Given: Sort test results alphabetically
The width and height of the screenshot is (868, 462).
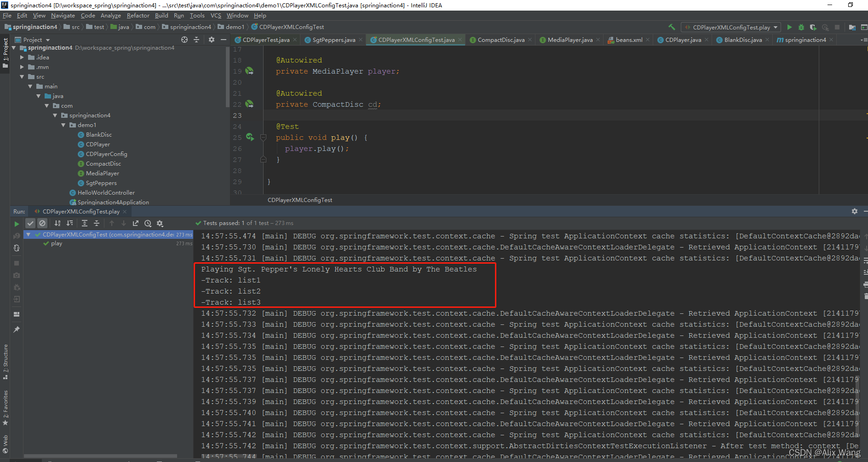Looking at the screenshot, I should pyautogui.click(x=57, y=223).
